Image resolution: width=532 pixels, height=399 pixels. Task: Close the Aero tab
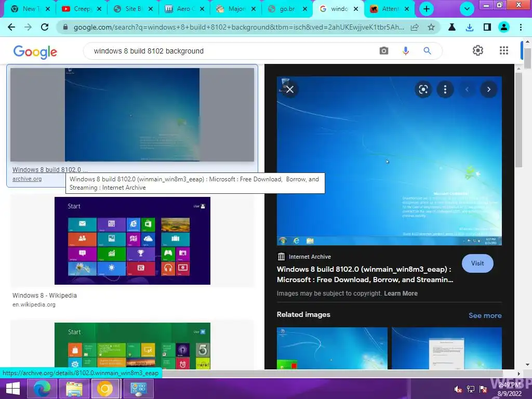click(202, 9)
